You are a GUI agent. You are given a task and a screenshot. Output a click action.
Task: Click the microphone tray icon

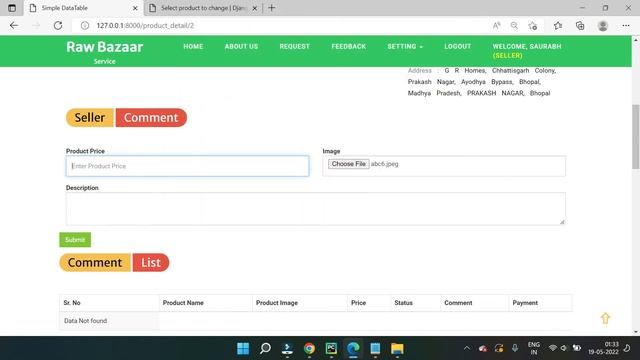(515, 348)
